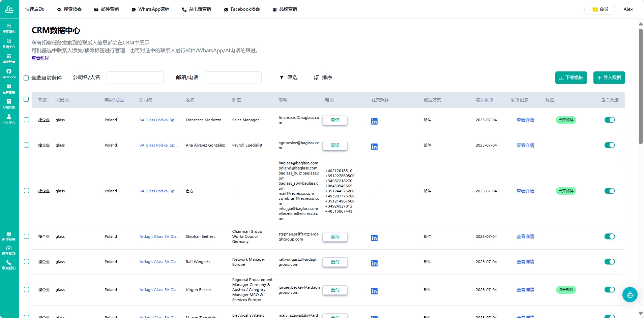
Task: Click the app logo at top left
Action: pyautogui.click(x=9, y=9)
